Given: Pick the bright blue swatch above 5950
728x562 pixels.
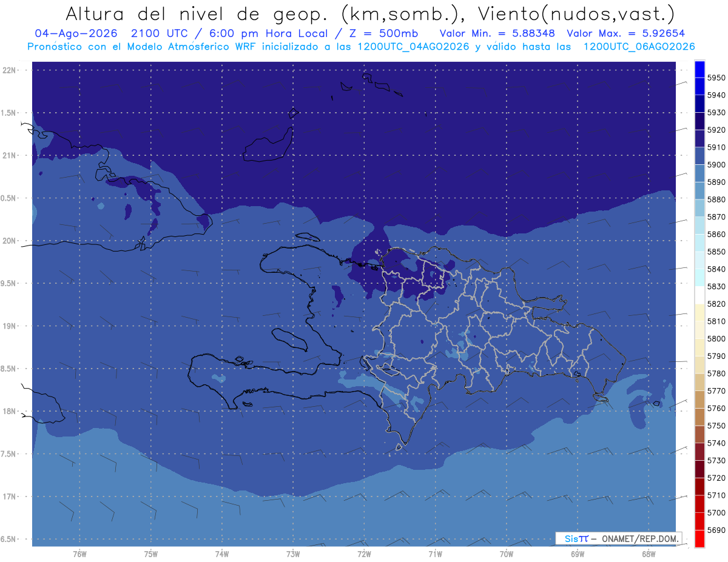Looking at the screenshot, I should pyautogui.click(x=699, y=69).
